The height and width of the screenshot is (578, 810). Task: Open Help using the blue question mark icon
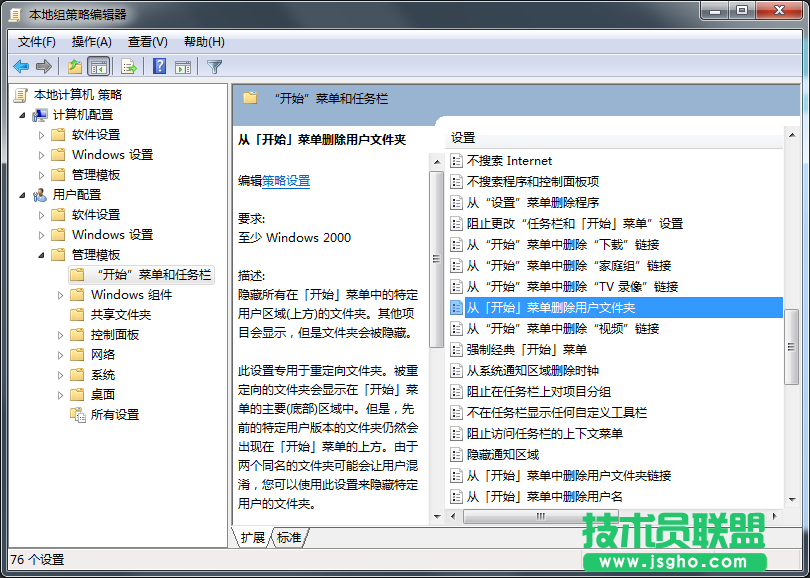point(159,65)
